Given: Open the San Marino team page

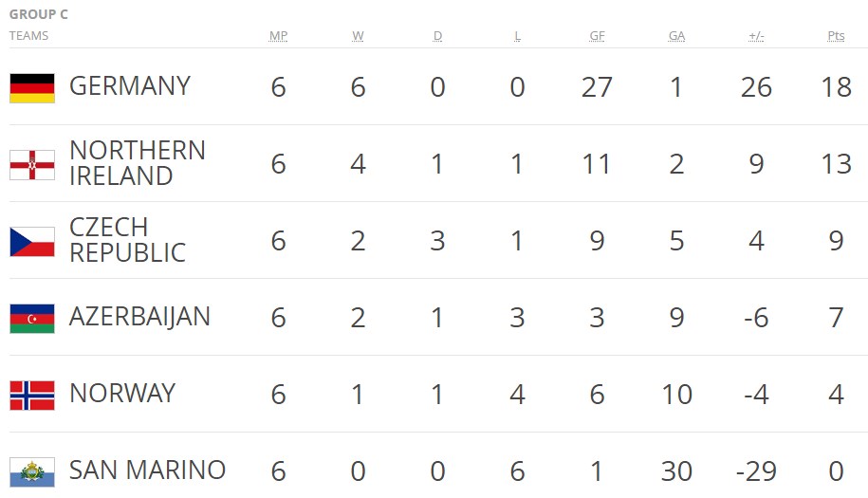Looking at the screenshot, I should (147, 470).
